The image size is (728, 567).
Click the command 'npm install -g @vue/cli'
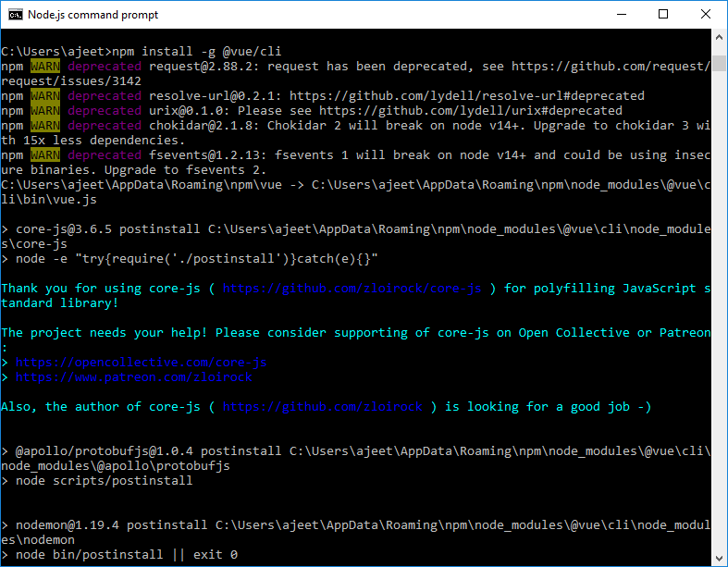pyautogui.click(x=196, y=51)
